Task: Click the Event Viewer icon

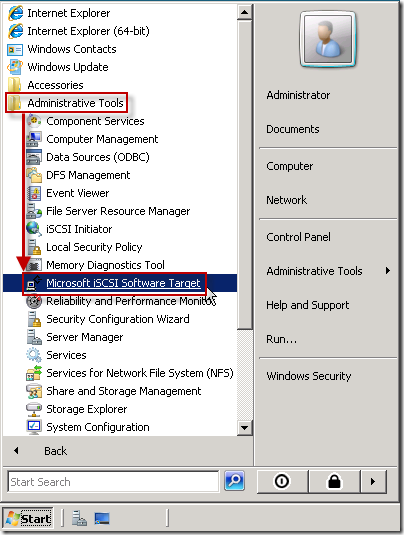Action: coord(34,193)
